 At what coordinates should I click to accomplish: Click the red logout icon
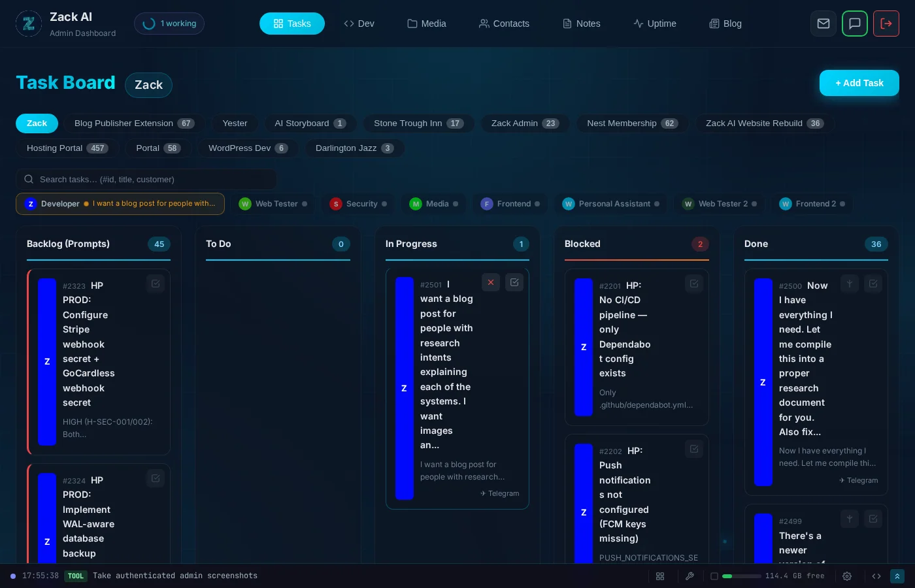pyautogui.click(x=886, y=24)
